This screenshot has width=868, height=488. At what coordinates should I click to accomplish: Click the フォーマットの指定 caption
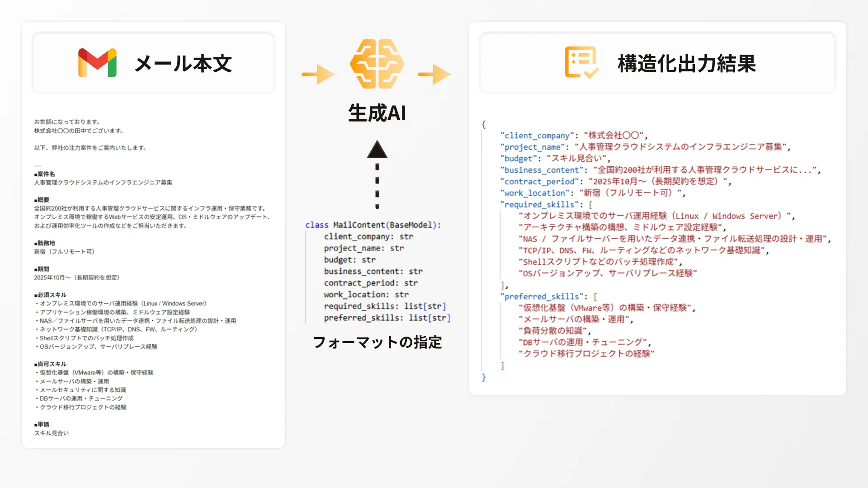pos(377,342)
